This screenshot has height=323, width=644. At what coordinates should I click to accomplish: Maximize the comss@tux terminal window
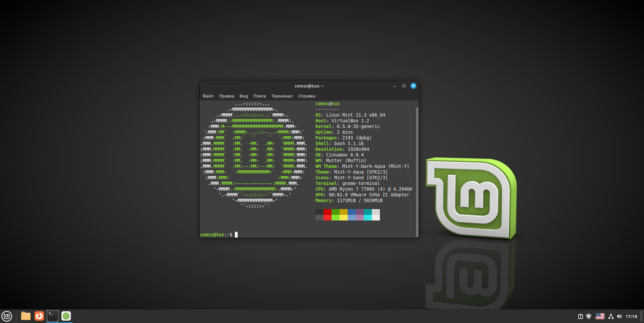tap(404, 86)
